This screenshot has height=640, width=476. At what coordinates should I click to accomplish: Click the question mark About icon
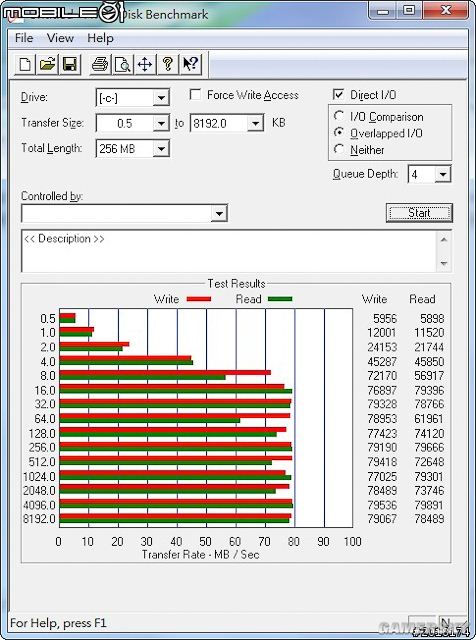pos(168,64)
